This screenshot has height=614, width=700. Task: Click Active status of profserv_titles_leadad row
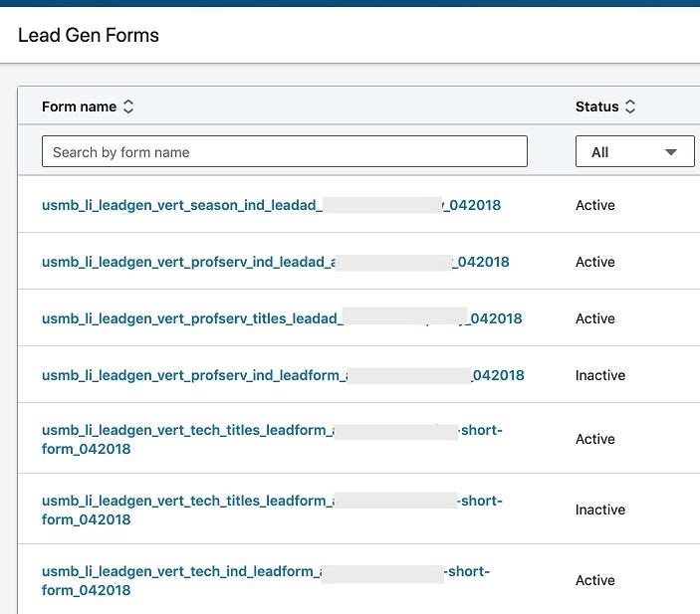tap(595, 319)
